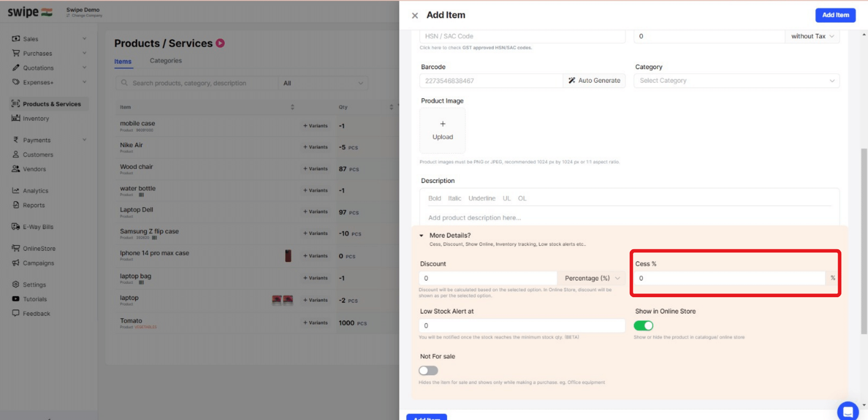Screen dimensions: 868x420
Task: Apply Bold formatting to description
Action: click(x=434, y=198)
